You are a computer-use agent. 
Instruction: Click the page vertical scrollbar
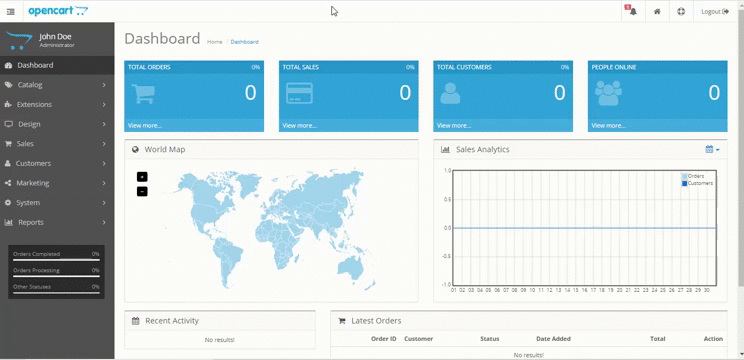[x=741, y=147]
